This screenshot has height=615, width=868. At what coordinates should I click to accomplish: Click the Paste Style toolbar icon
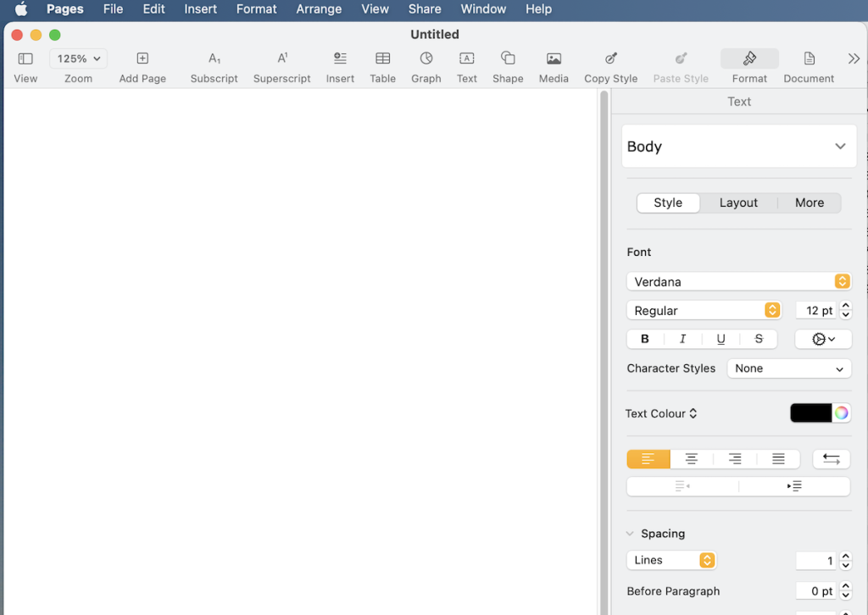pos(681,58)
